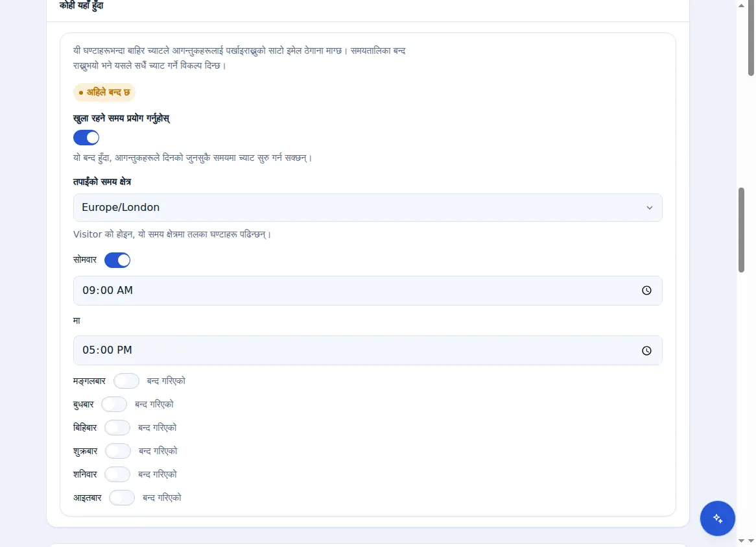
Task: Click the "अहिले बन्द छ" status badge
Action: pyautogui.click(x=104, y=93)
